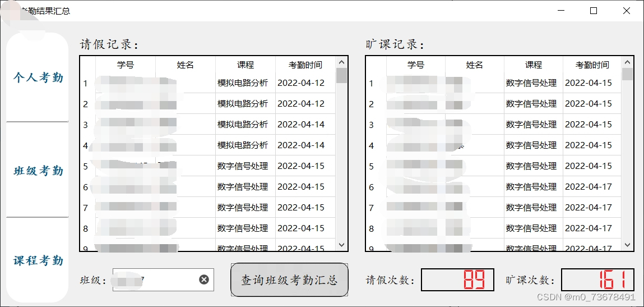Click the 旷课记录 section label
Viewport: 644px width, 307px height.
pos(395,44)
